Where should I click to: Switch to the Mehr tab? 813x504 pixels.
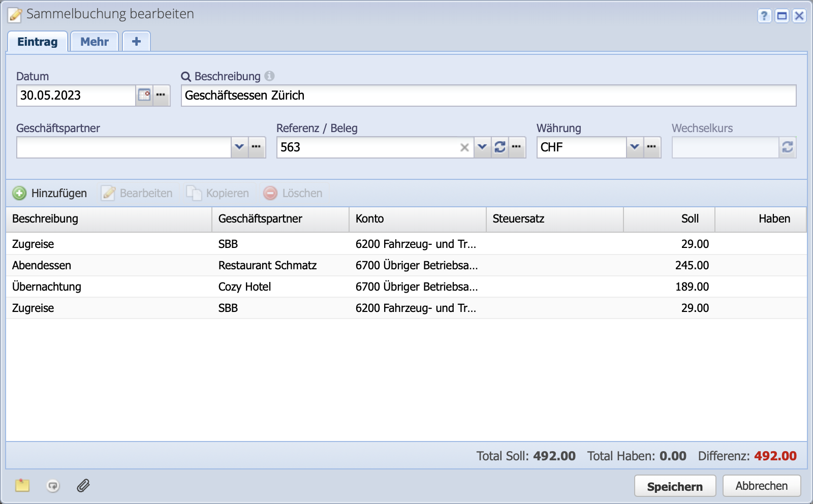[95, 42]
